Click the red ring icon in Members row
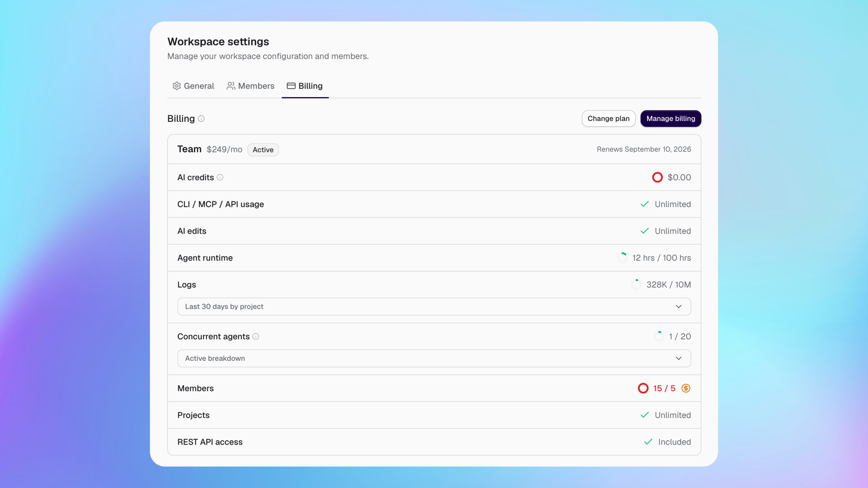Image resolution: width=868 pixels, height=488 pixels. 643,388
